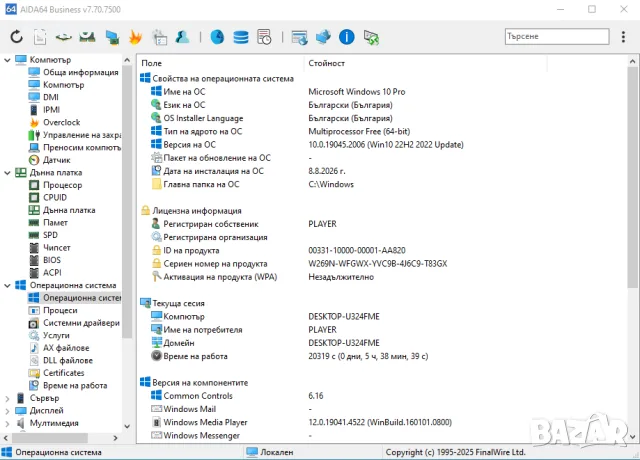Open the Report document icon in toolbar

pos(40,37)
